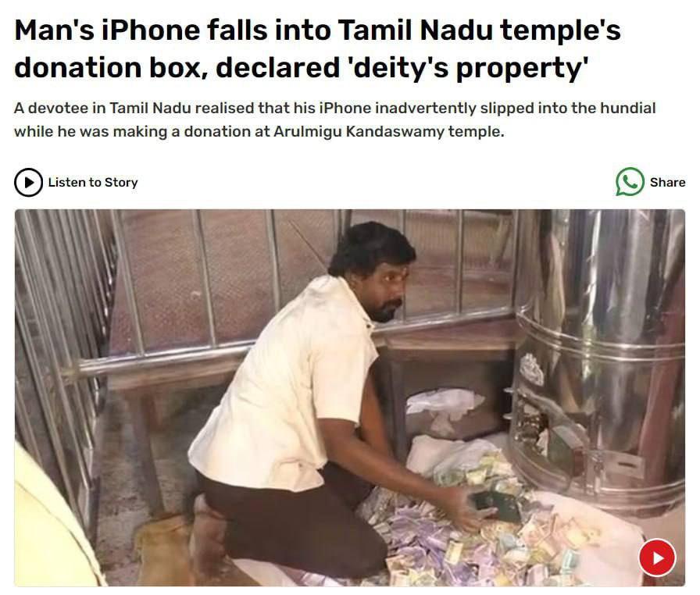This screenshot has width=700, height=595.
Task: Click the green WhatsApp share icon
Action: 630,181
